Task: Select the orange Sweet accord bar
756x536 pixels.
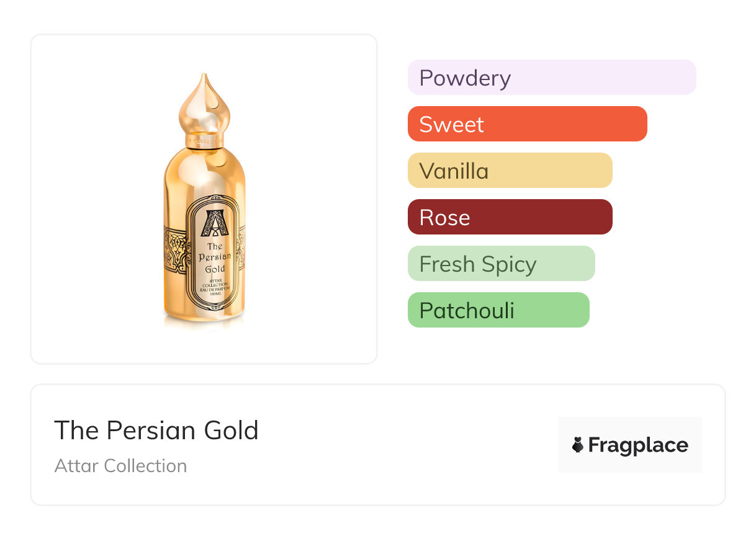Action: (x=527, y=124)
